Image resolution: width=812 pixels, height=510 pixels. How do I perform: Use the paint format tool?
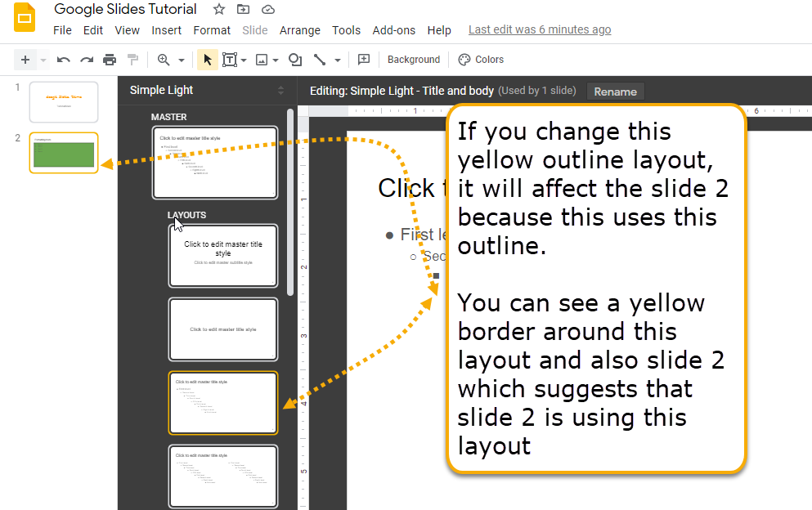click(x=132, y=60)
